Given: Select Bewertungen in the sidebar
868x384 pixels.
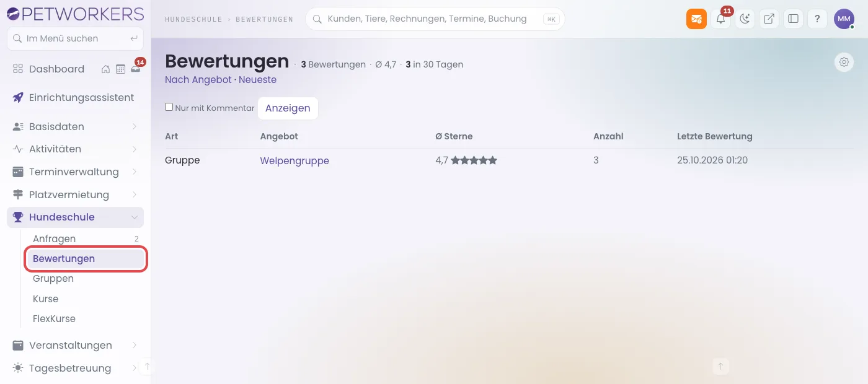Looking at the screenshot, I should click(x=86, y=259).
